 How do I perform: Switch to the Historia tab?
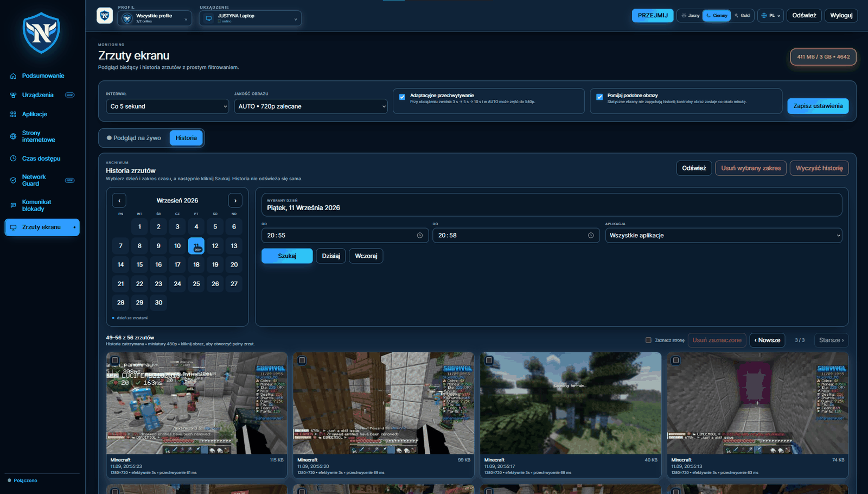[186, 138]
